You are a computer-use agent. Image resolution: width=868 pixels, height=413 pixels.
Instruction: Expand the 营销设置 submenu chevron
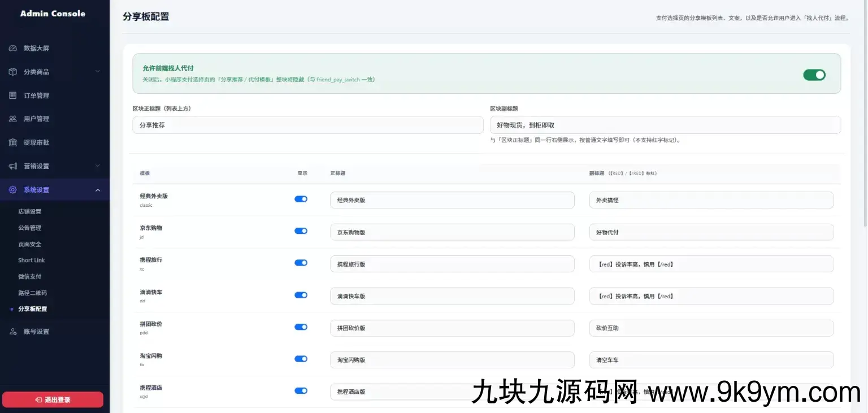tap(98, 166)
